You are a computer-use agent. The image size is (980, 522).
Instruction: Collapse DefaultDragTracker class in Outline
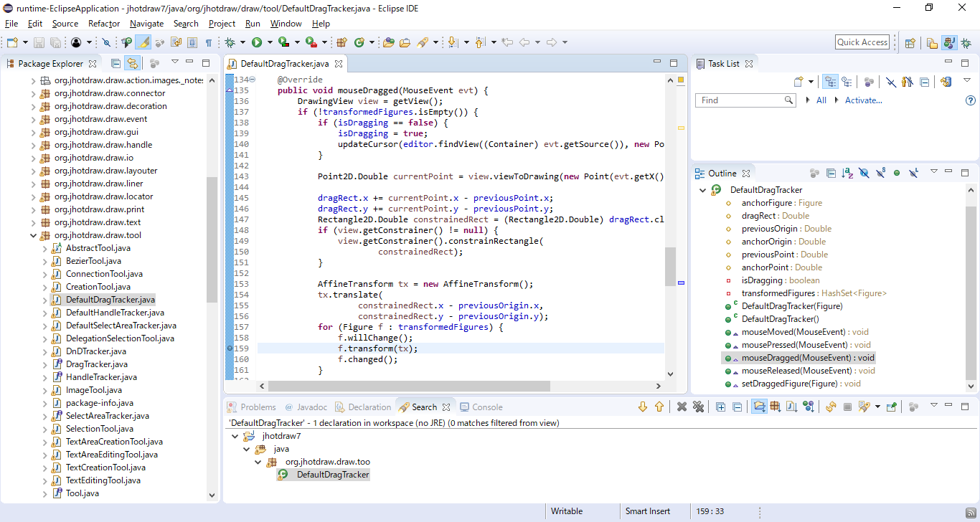(x=702, y=190)
